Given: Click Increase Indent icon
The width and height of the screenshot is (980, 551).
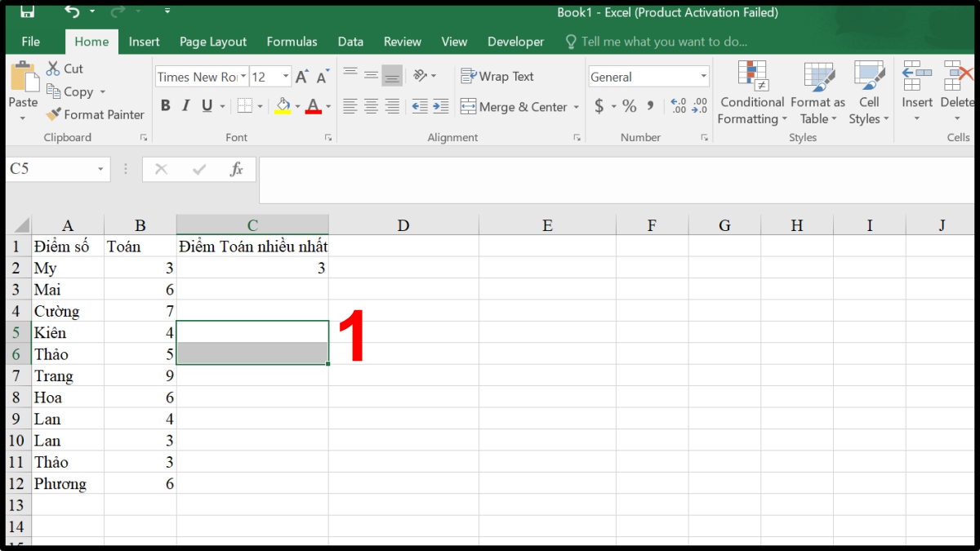Looking at the screenshot, I should [x=441, y=106].
